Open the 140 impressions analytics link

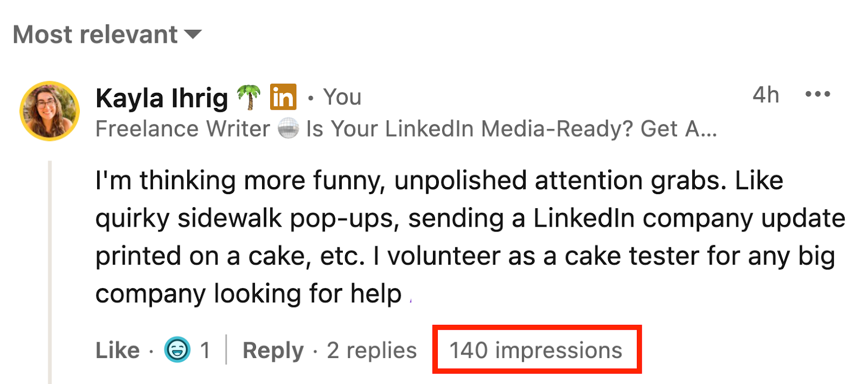536,350
